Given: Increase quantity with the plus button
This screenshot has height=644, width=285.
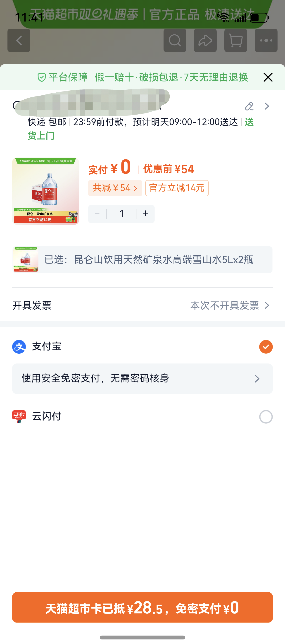Looking at the screenshot, I should click(145, 214).
